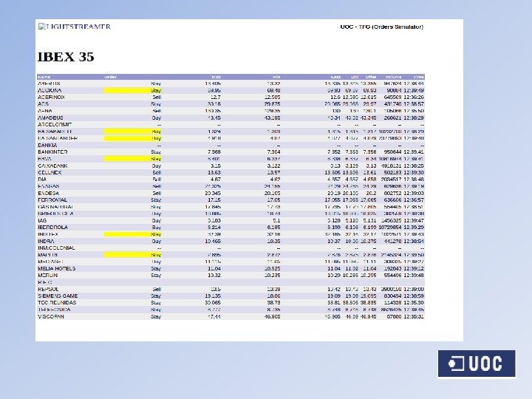Click the yellow Stay order cell for ACCIONA
Image resolution: width=532 pixels, height=399 pixels.
click(x=133, y=91)
